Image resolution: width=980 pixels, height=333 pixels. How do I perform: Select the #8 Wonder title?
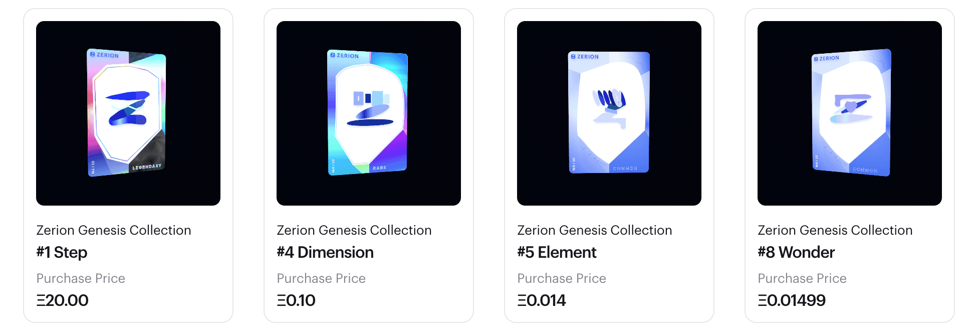796,252
